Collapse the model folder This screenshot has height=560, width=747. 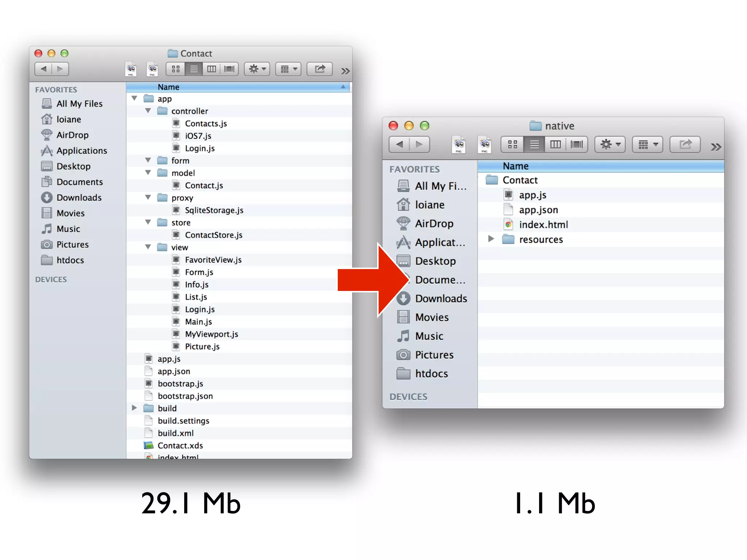click(x=148, y=173)
